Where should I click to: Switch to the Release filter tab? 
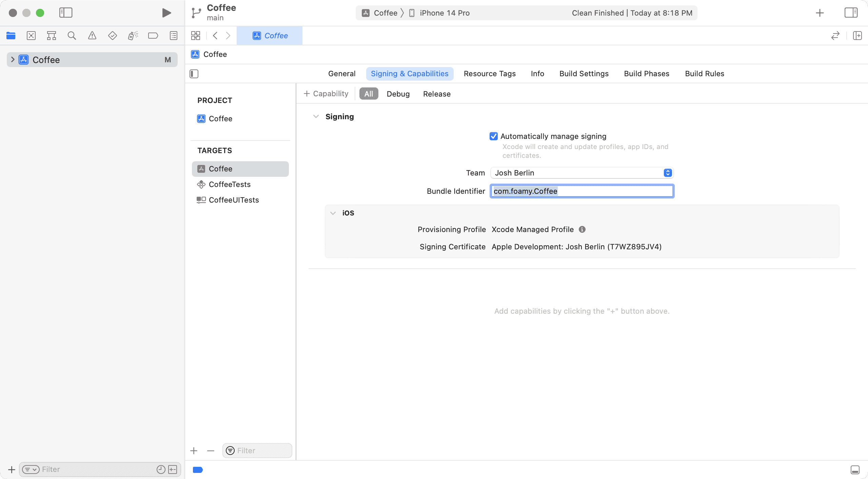tap(436, 93)
